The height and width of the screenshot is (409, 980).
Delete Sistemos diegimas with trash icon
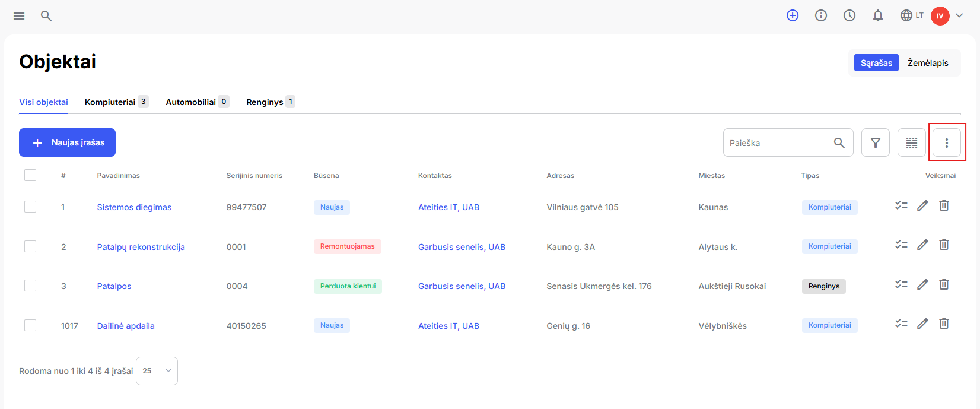pos(944,205)
